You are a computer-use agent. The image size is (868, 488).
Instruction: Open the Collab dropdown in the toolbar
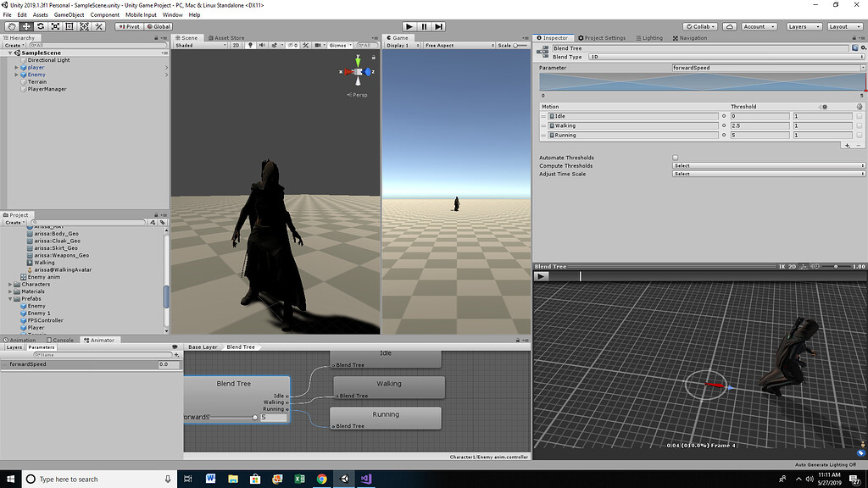[x=700, y=25]
